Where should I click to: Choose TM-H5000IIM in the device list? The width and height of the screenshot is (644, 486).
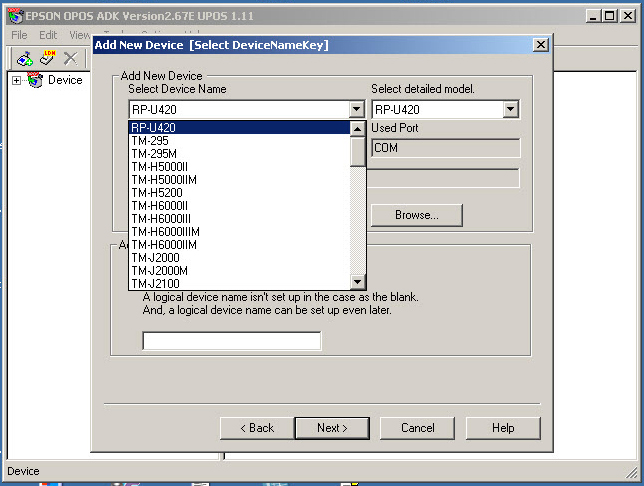pyautogui.click(x=239, y=180)
